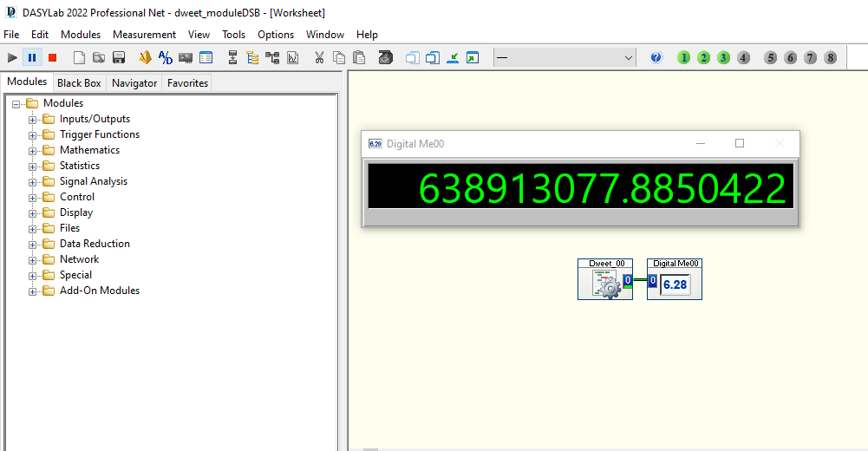Switch to the Black Box tab
The width and height of the screenshot is (868, 451).
coord(79,83)
